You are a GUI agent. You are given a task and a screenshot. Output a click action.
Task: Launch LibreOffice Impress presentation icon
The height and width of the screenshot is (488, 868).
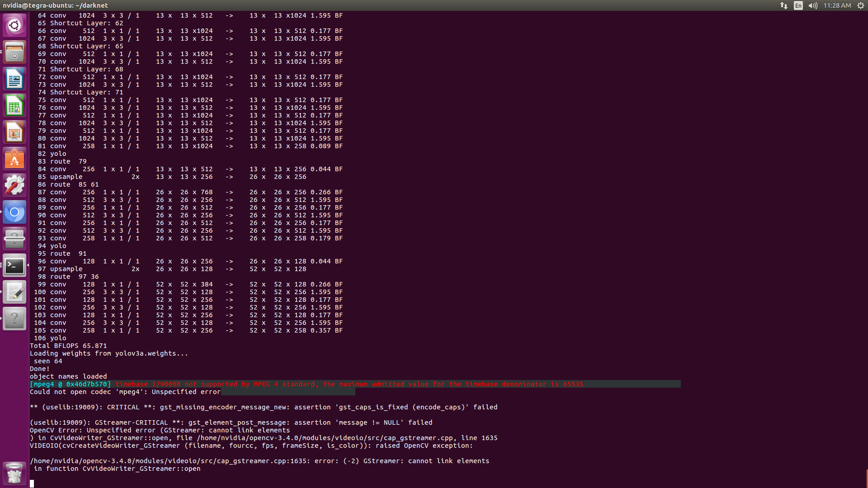[14, 132]
